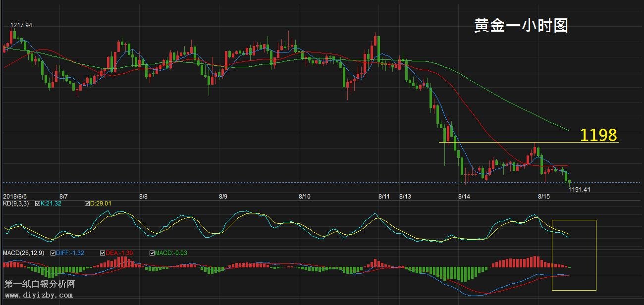Toggle the D line checkbox in KD indicator

[x=87, y=203]
